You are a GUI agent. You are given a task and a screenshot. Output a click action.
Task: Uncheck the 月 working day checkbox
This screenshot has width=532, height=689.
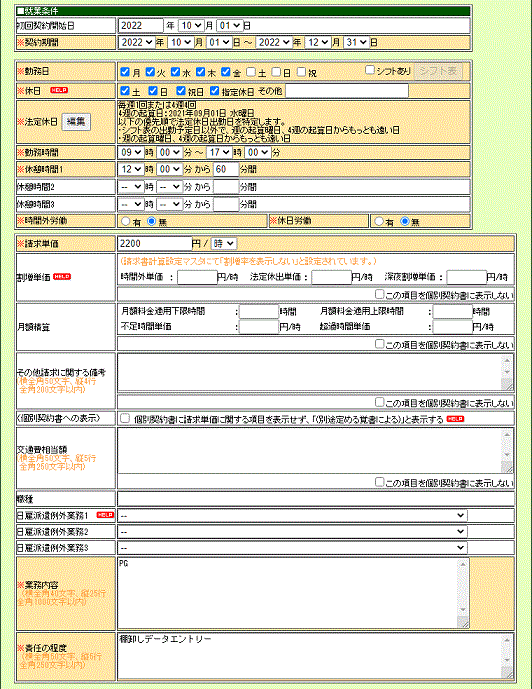click(125, 72)
